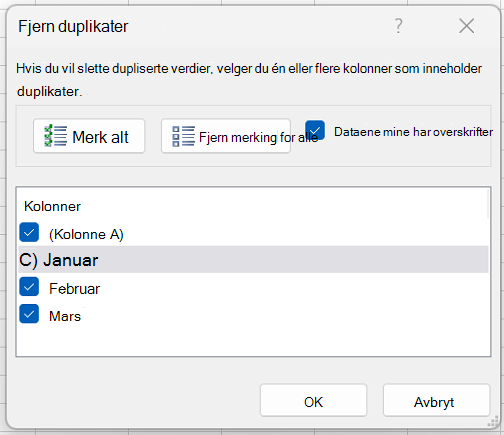The height and width of the screenshot is (435, 504).
Task: Cancel with the Avbryt button
Action: (436, 400)
